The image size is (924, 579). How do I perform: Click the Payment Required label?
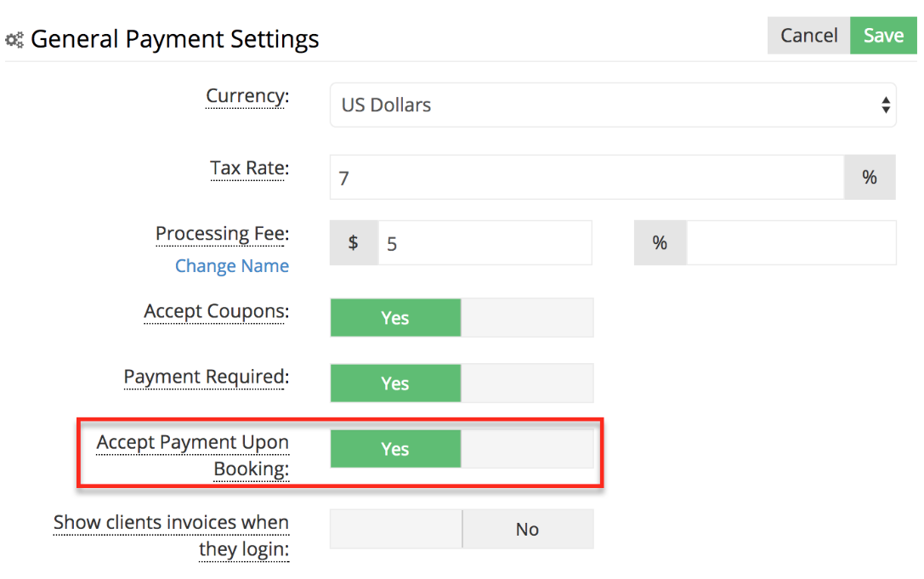click(x=204, y=377)
